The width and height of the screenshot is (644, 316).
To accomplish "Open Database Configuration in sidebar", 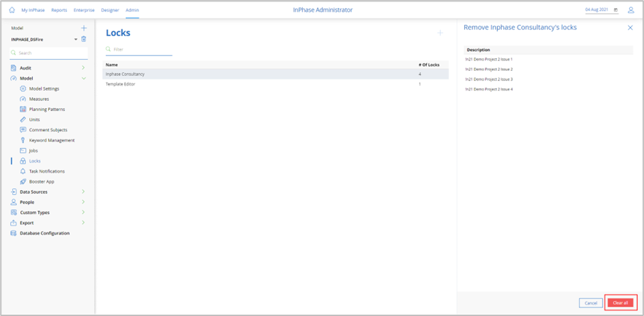I will (x=45, y=233).
